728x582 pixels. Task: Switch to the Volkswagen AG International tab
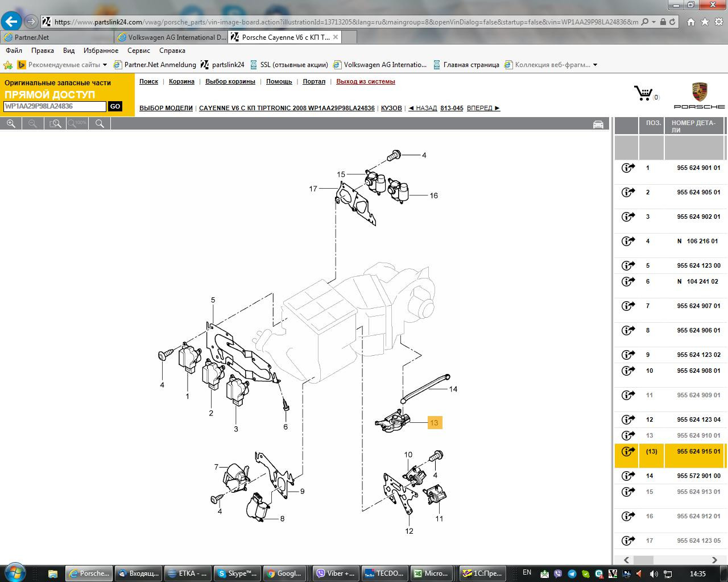point(171,37)
